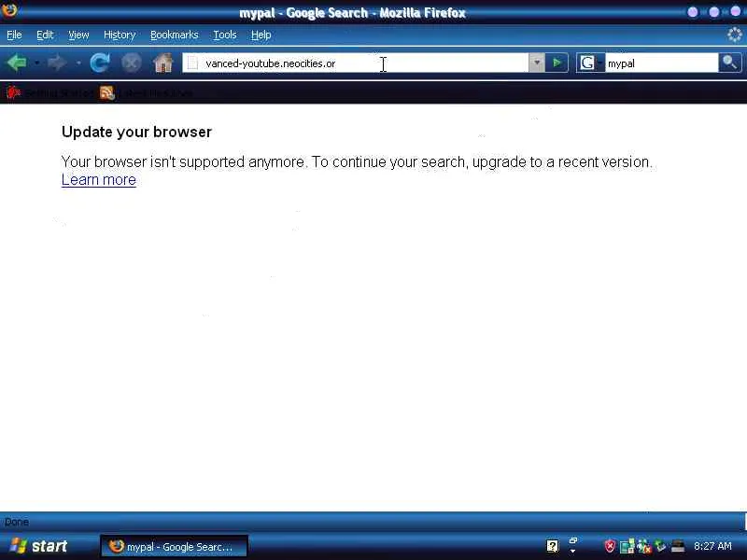Maximize the Firefox window
The image size is (747, 560).
(x=714, y=12)
